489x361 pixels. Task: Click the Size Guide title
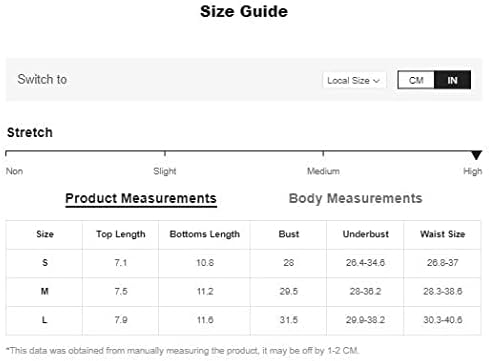244,11
